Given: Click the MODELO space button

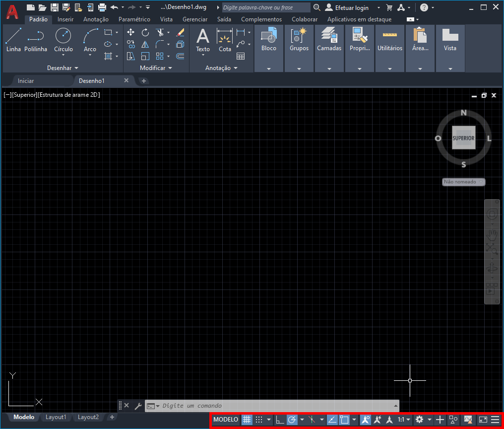Looking at the screenshot, I should [x=226, y=420].
